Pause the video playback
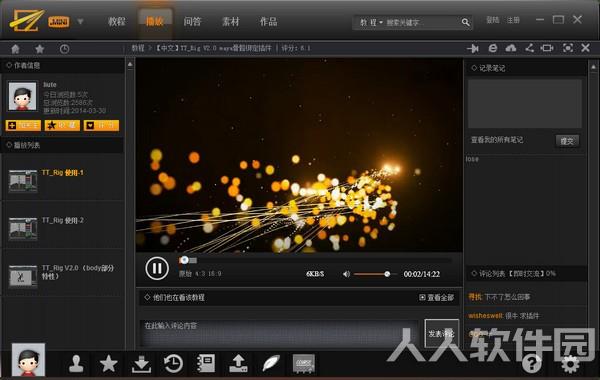This screenshot has width=600, height=380. 157,268
